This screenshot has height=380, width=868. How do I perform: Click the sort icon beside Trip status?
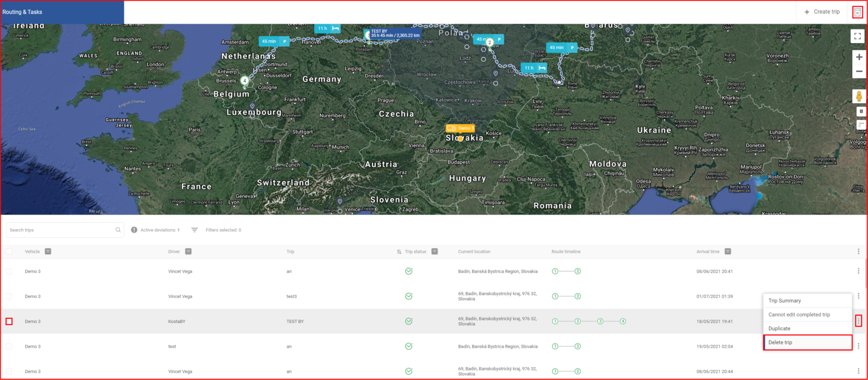click(x=400, y=252)
